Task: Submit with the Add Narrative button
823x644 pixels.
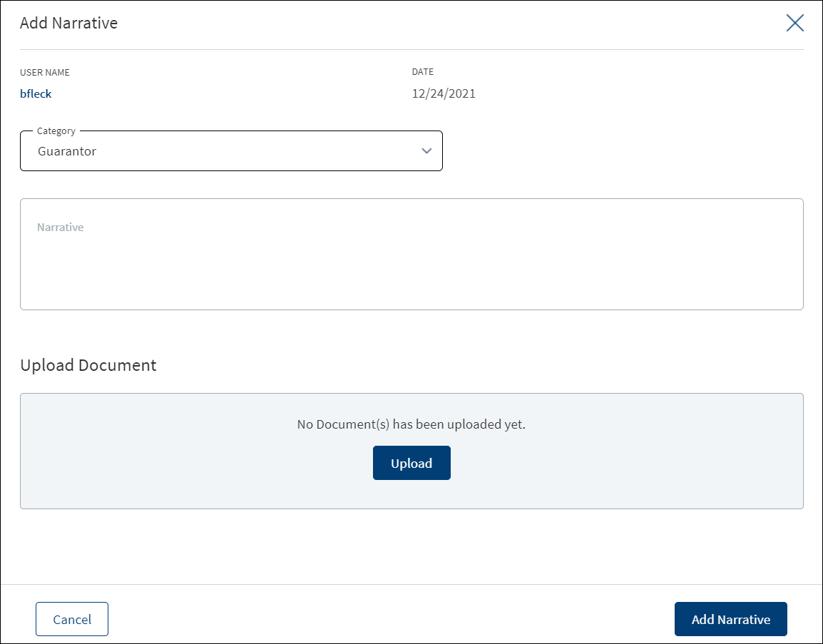Action: [730, 619]
